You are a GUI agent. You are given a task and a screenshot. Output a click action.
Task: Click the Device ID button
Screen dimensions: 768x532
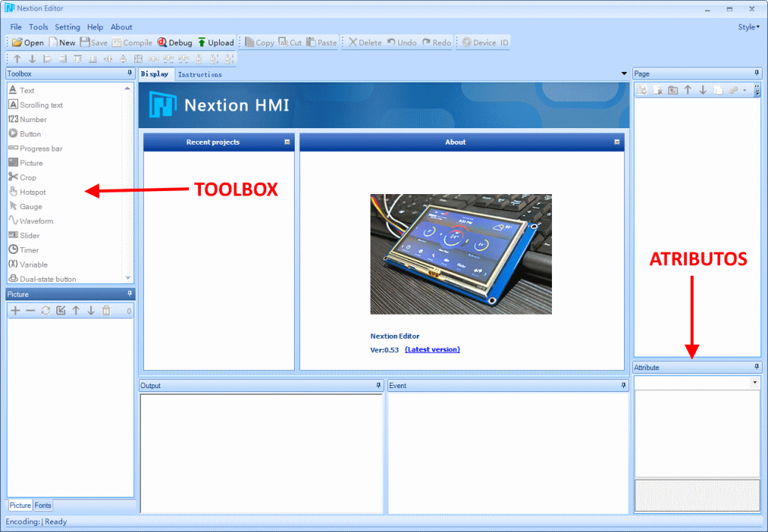point(485,43)
